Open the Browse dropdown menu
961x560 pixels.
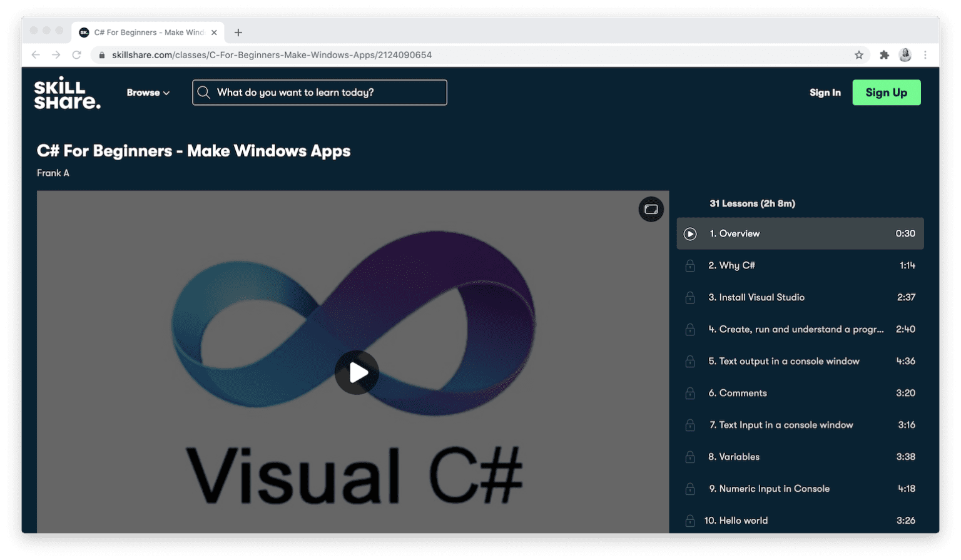point(148,92)
